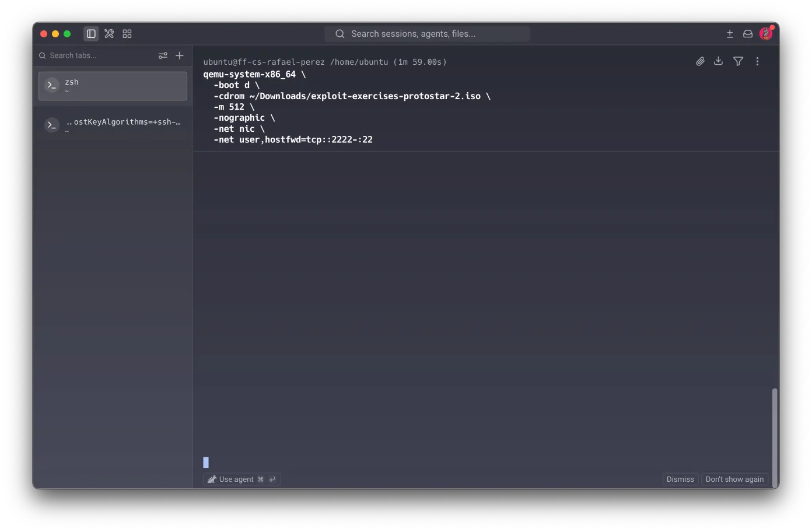Open tab filter settings sliders icon
Viewport: 812px width, 532px height.
click(x=163, y=55)
